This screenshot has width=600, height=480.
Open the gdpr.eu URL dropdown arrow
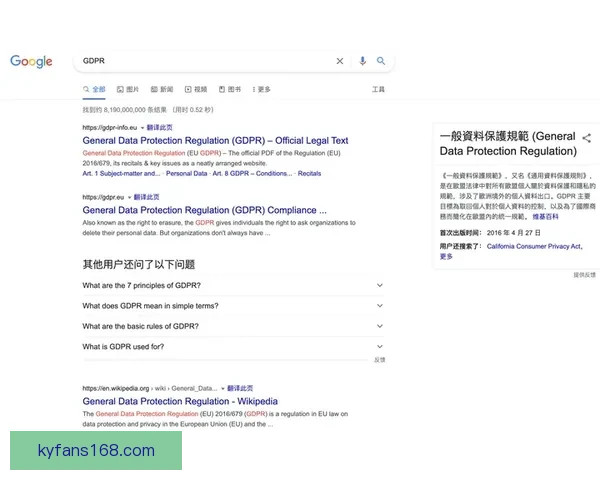(x=129, y=198)
